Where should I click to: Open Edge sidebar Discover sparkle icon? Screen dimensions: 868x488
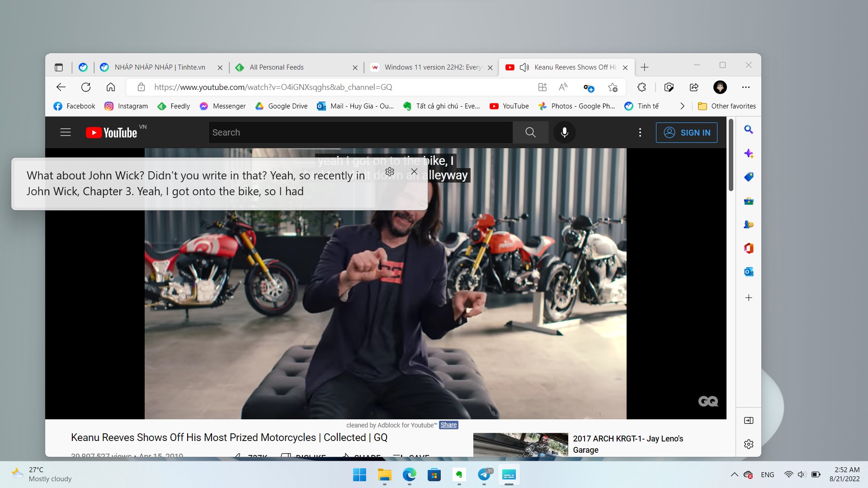point(749,154)
